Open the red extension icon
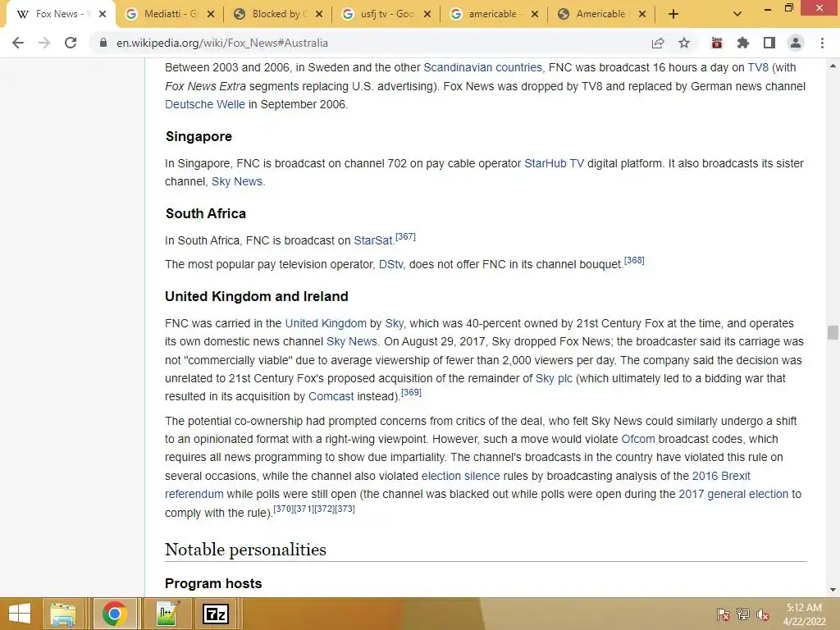This screenshot has width=840, height=630. (717, 43)
